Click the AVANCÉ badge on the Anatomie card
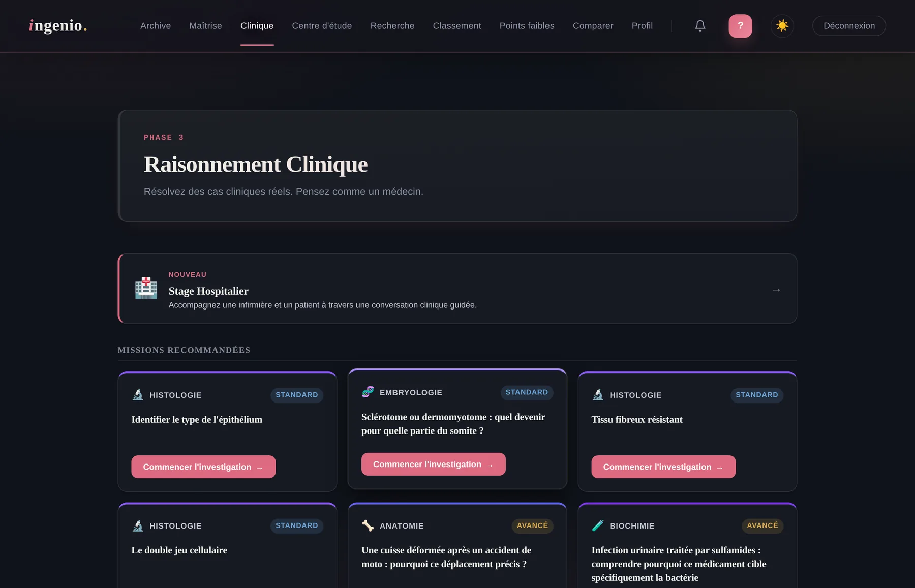Screen dimensions: 915x588 click(532, 525)
